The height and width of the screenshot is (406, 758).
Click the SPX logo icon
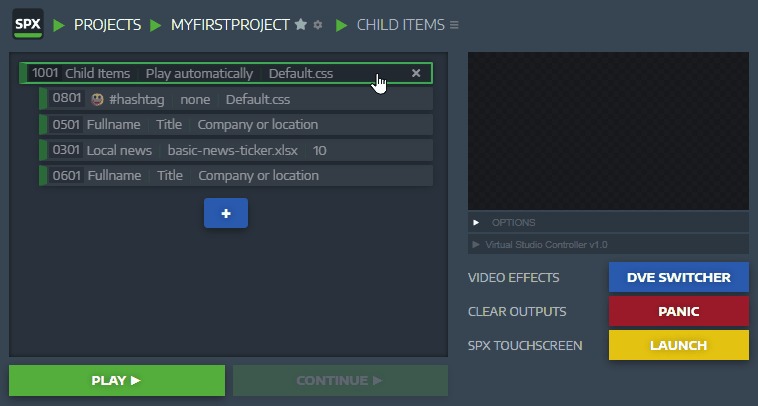click(28, 24)
